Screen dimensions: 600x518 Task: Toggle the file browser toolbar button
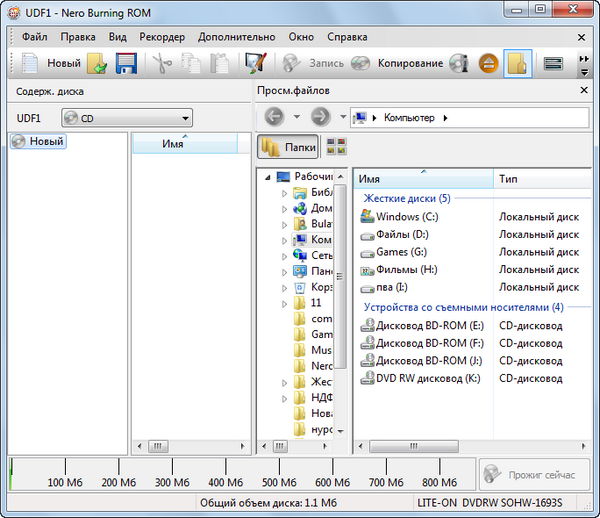coord(517,64)
